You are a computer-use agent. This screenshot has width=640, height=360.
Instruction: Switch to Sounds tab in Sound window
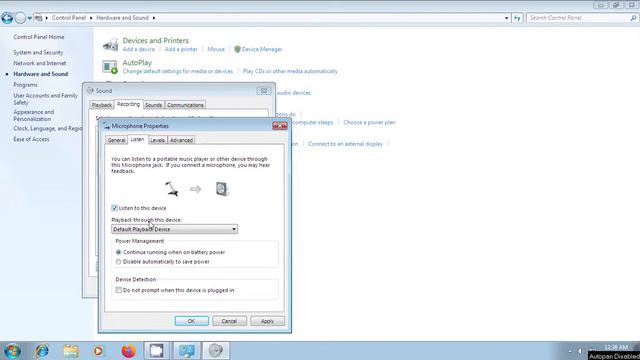tap(153, 105)
